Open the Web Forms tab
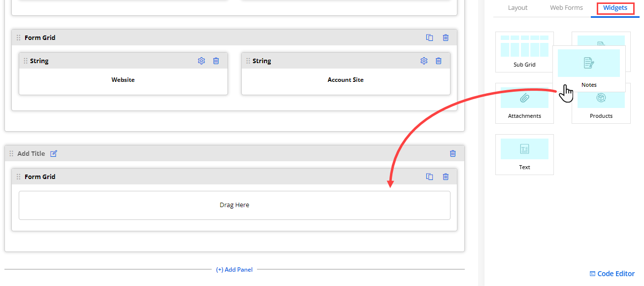The image size is (644, 286). pyautogui.click(x=566, y=8)
